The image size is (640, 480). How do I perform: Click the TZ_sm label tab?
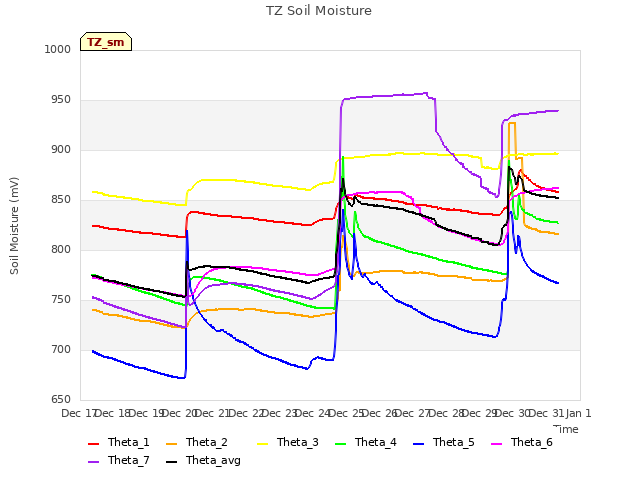pos(106,42)
